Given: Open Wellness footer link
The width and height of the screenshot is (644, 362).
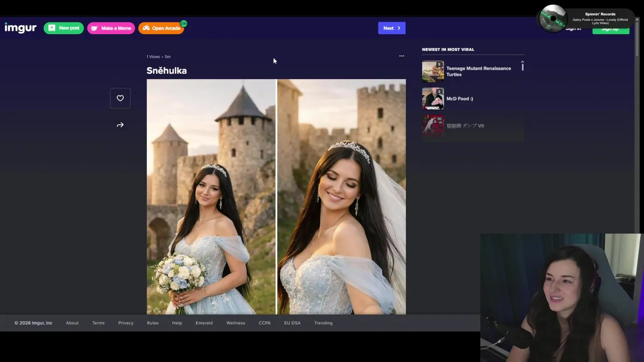Looking at the screenshot, I should tap(235, 323).
